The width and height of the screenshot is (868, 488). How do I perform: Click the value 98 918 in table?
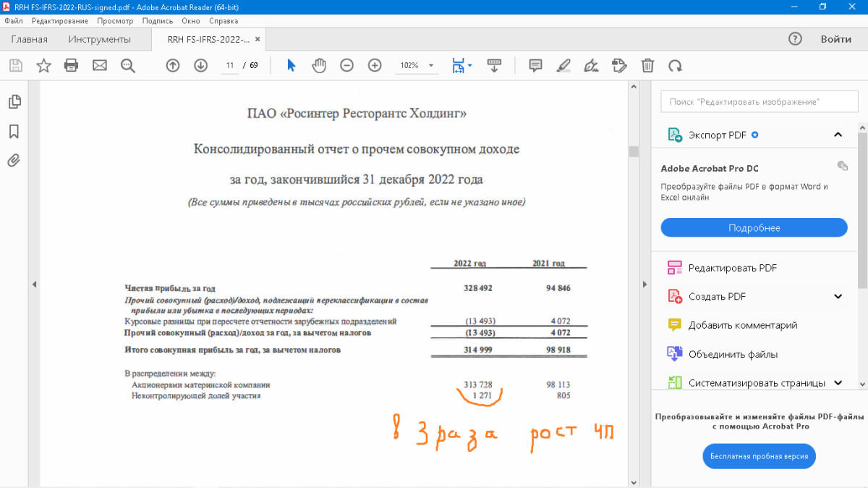coord(558,350)
